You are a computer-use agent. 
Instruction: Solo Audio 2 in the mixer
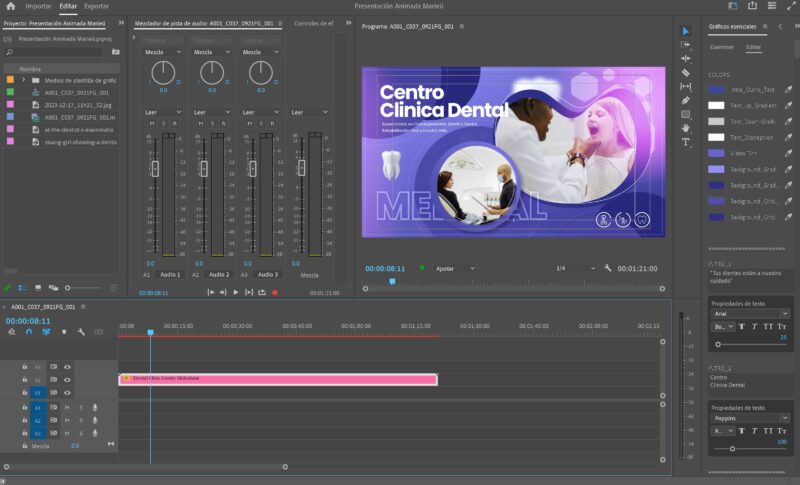pyautogui.click(x=212, y=124)
